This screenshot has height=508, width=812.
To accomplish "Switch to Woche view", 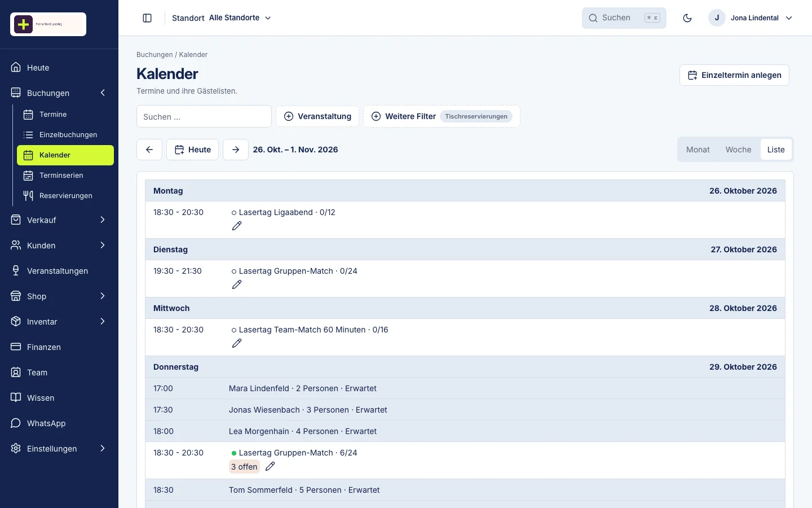I will 738,150.
